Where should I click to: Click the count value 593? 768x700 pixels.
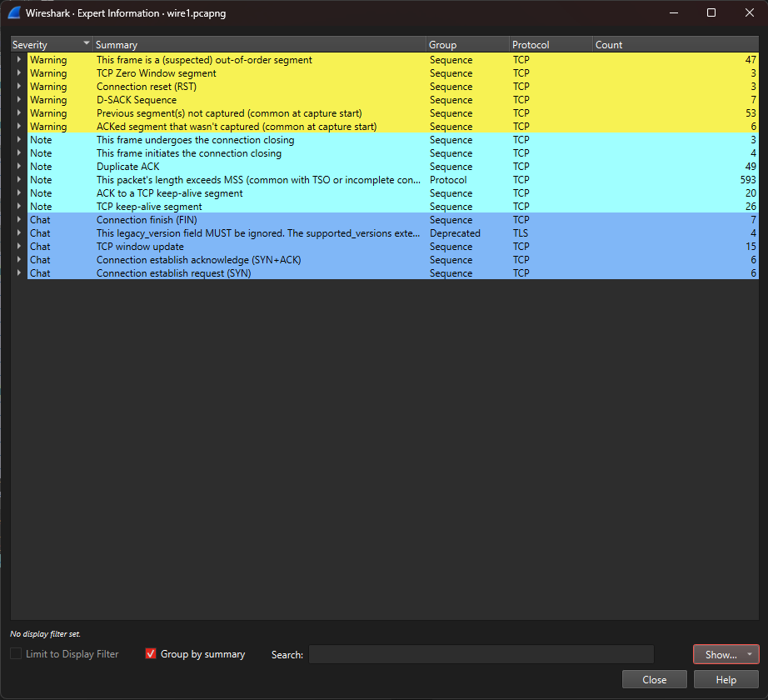click(748, 180)
